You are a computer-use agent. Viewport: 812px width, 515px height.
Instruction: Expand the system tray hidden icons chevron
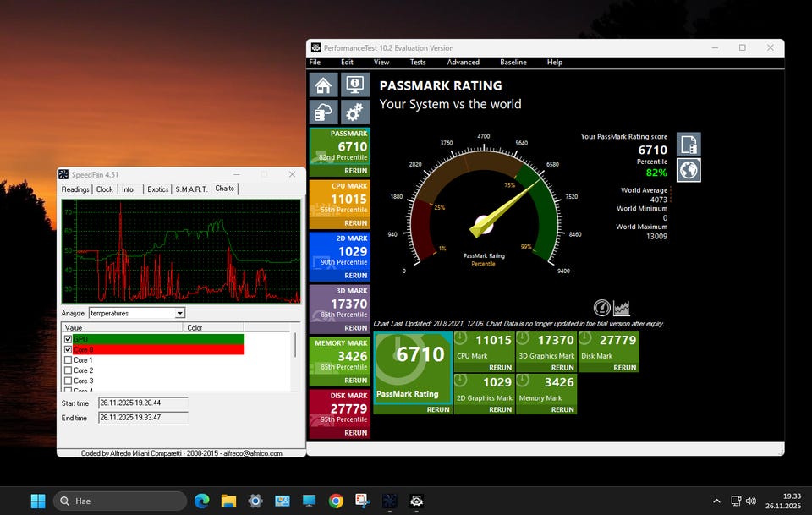tap(717, 501)
